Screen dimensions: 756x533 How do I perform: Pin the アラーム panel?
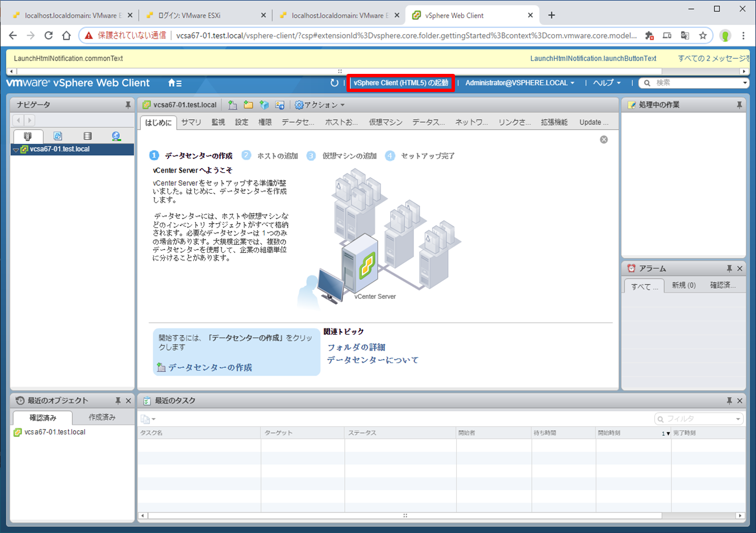pos(730,268)
